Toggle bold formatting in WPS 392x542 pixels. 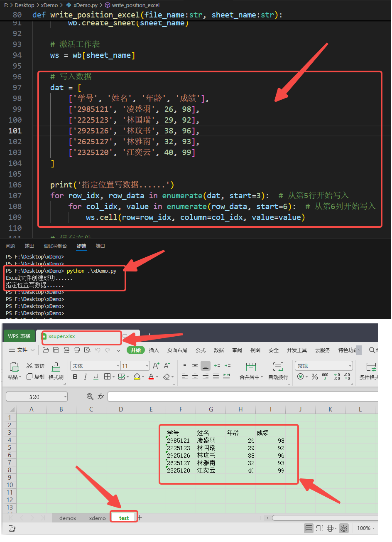pos(75,377)
